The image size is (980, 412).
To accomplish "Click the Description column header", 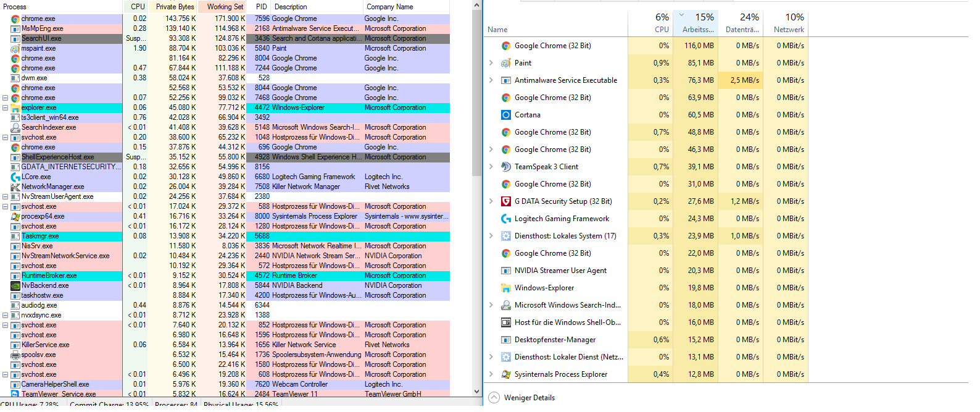I will click(317, 7).
